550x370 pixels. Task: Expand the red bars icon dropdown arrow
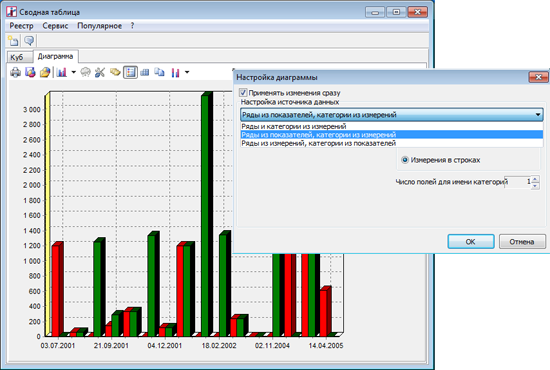tap(187, 73)
